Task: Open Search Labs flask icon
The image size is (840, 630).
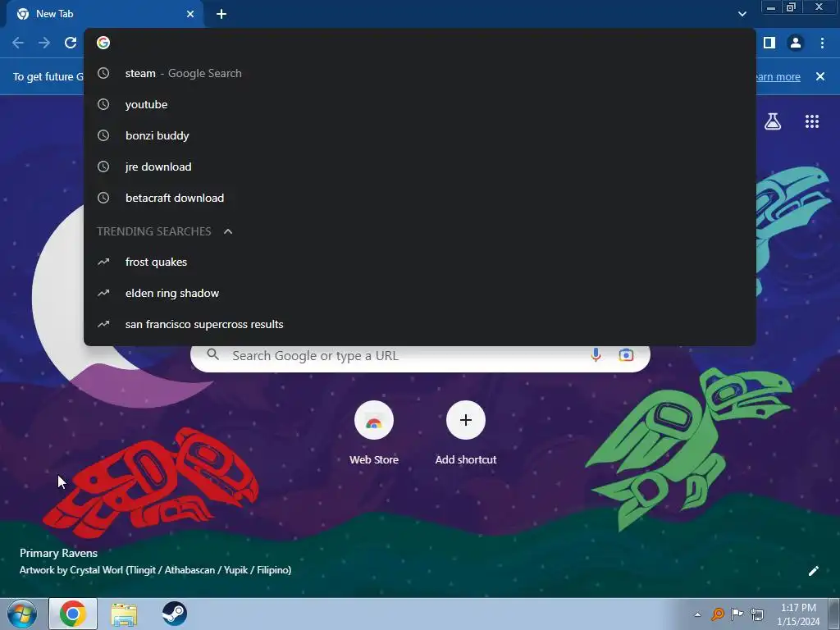Action: click(x=773, y=121)
